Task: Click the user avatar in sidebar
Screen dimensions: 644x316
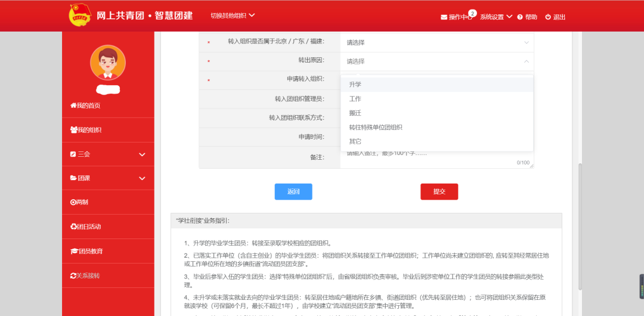Action: tap(108, 63)
